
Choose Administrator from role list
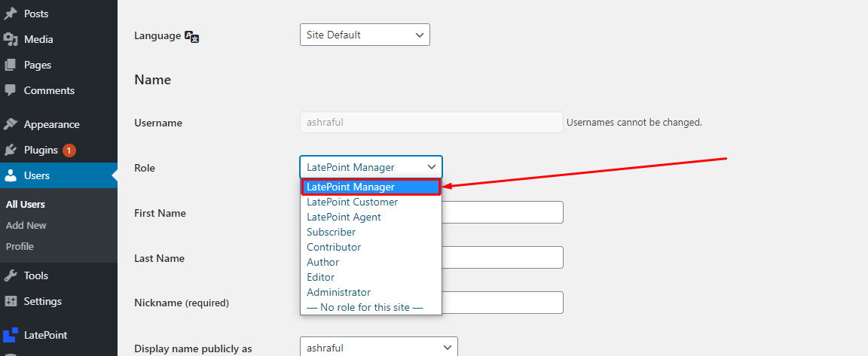[x=338, y=292]
